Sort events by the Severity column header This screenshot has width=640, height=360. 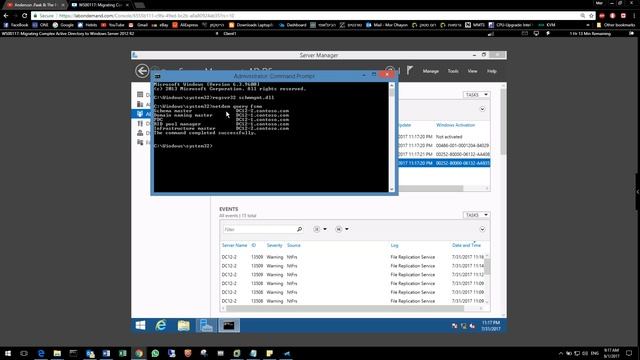point(274,245)
